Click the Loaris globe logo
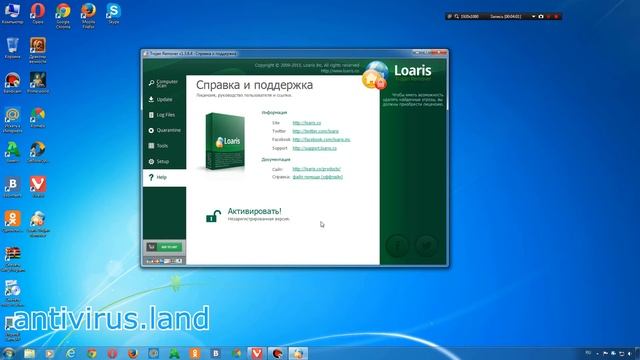 [x=375, y=75]
